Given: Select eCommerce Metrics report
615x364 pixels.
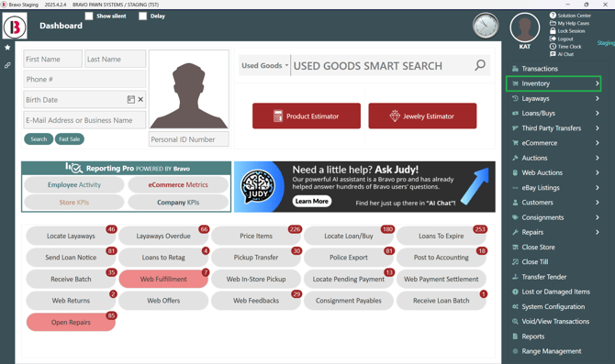Looking at the screenshot, I should click(178, 184).
